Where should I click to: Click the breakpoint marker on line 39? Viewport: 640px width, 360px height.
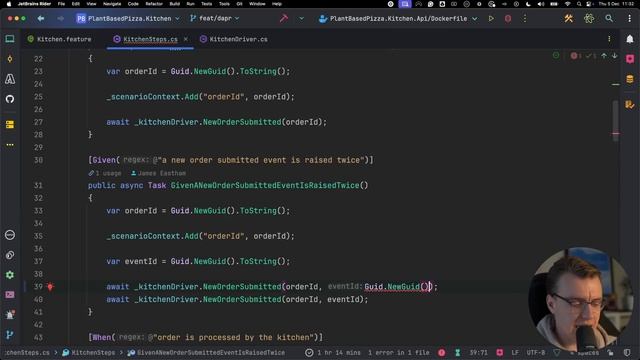click(50, 287)
